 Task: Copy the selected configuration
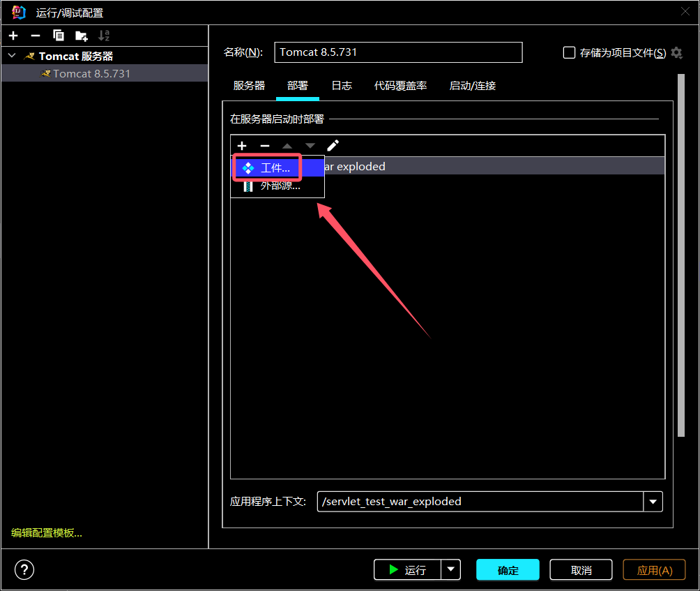pyautogui.click(x=59, y=36)
